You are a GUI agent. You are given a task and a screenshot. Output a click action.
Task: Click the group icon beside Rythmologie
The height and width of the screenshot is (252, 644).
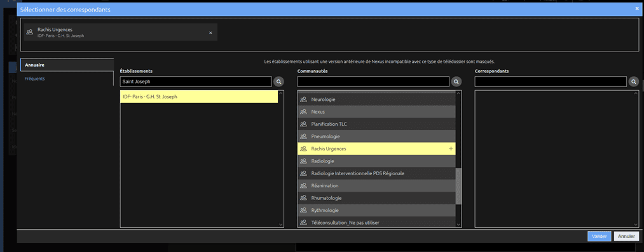303,210
